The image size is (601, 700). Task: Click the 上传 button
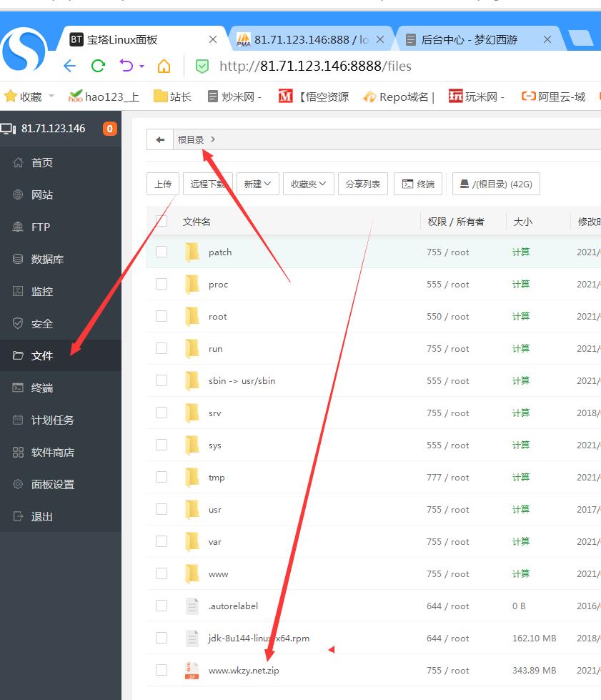pyautogui.click(x=163, y=184)
